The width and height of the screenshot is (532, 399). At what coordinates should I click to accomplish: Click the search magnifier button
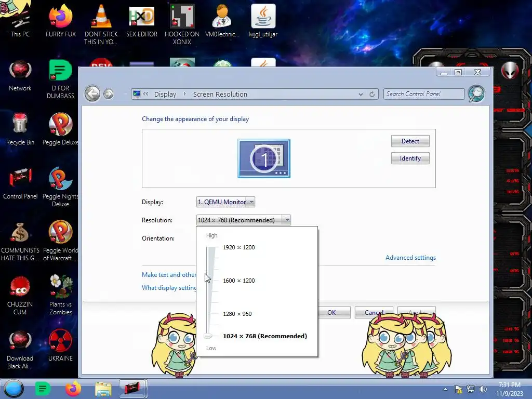coord(476,94)
